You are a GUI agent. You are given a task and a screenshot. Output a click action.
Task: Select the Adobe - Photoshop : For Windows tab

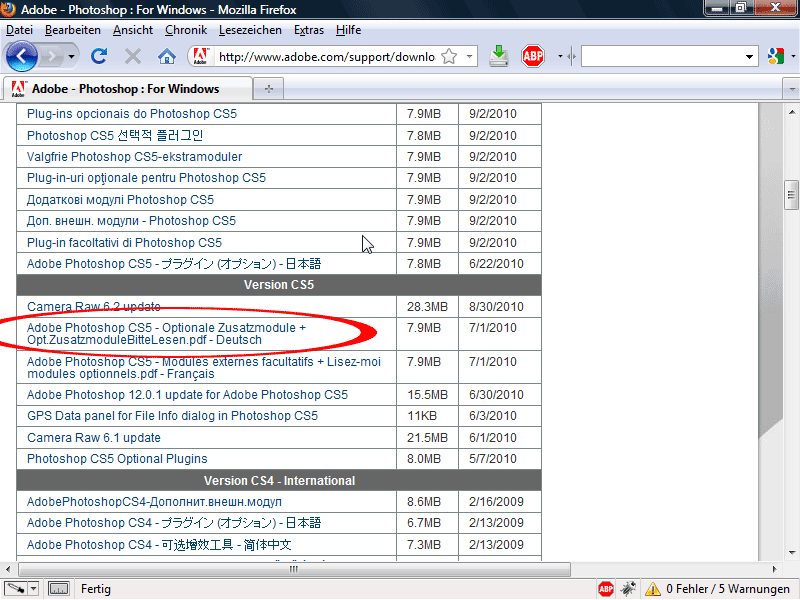(128, 89)
